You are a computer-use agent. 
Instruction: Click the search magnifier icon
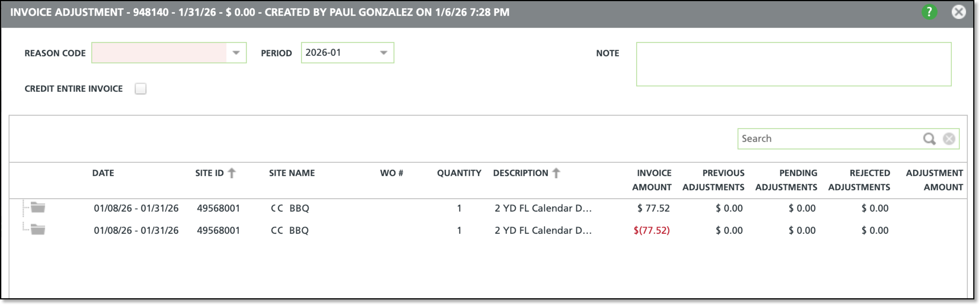[x=929, y=139]
